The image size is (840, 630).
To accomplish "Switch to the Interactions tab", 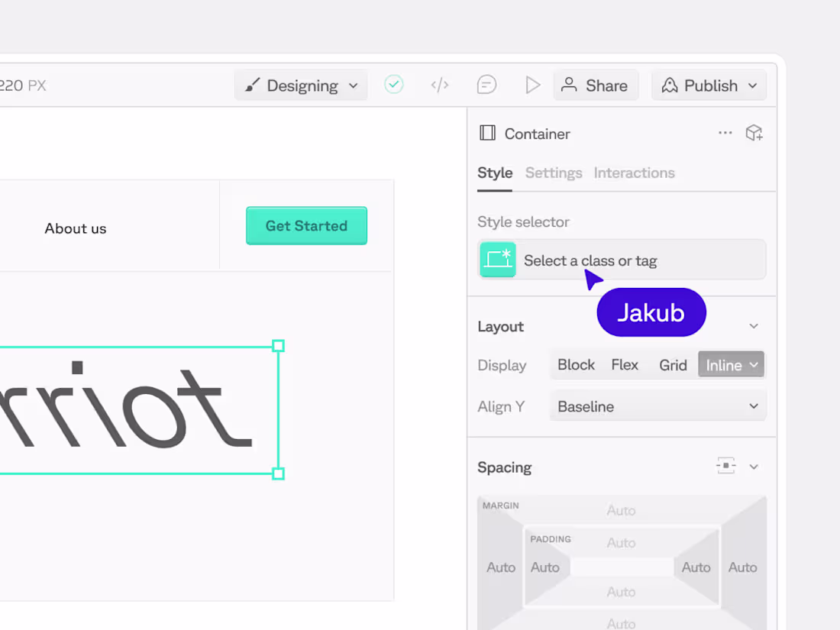I will click(x=635, y=173).
